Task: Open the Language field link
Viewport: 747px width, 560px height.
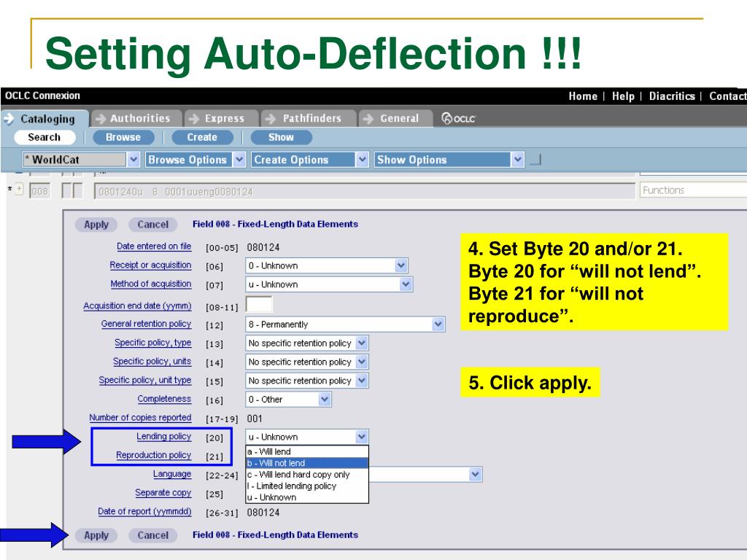Action: coord(172,474)
